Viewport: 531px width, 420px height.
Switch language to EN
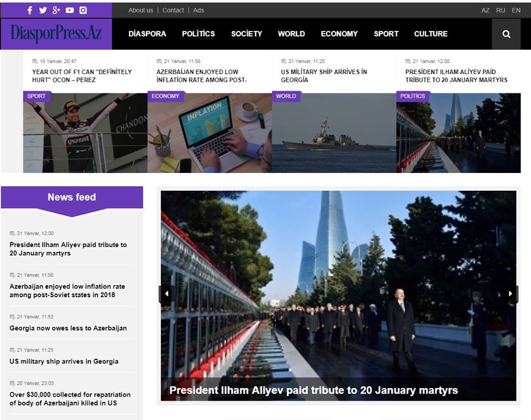tap(516, 11)
